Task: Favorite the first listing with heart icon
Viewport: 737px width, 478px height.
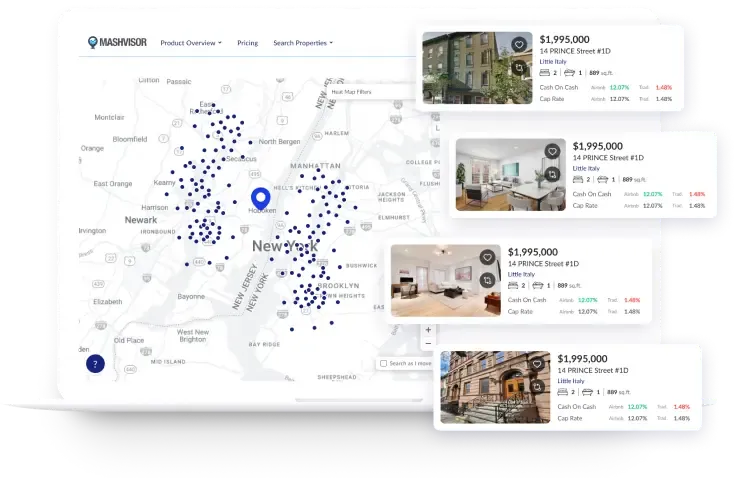Action: point(519,45)
